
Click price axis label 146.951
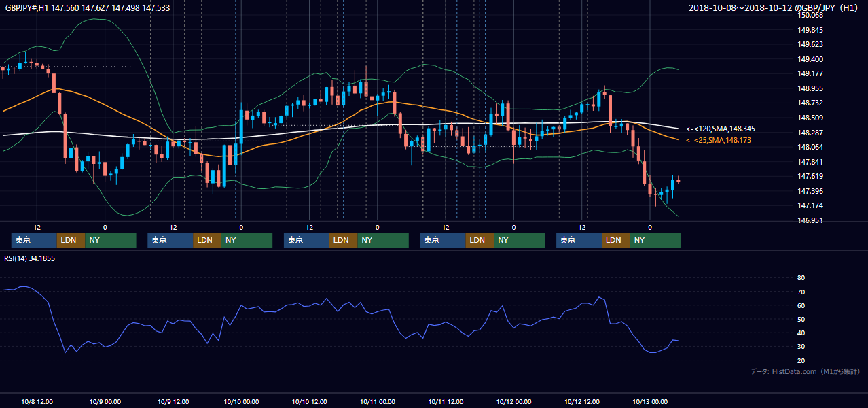pyautogui.click(x=810, y=220)
